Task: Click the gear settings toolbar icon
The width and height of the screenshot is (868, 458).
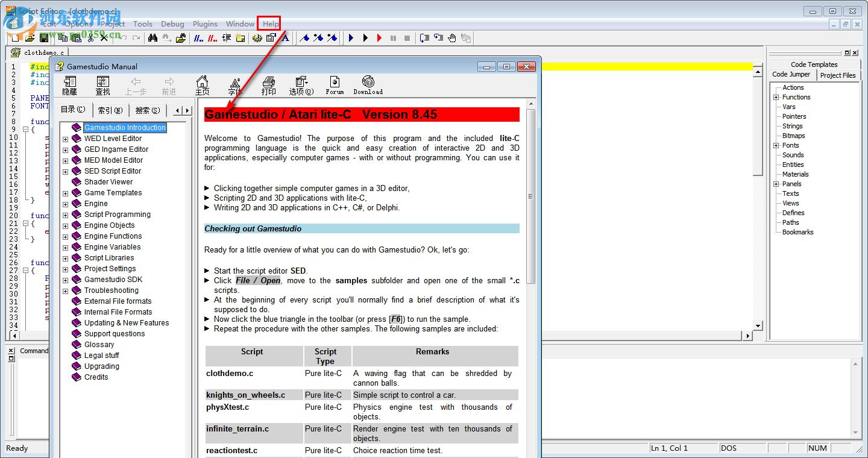Action: (257, 38)
